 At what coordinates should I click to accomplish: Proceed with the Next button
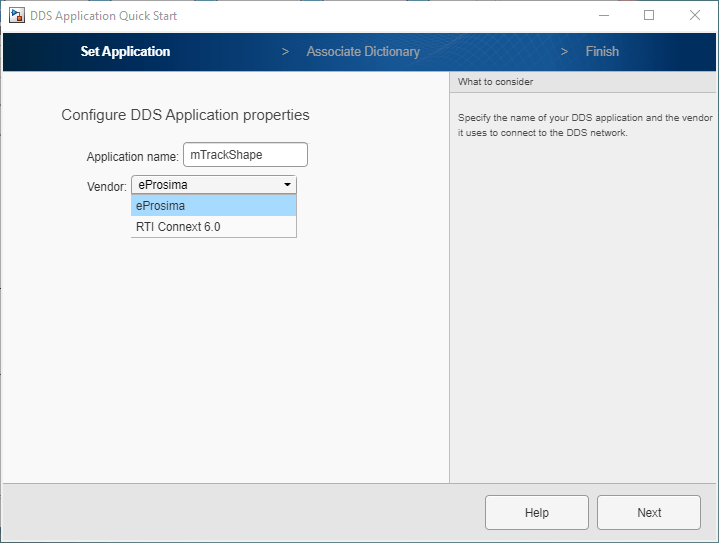point(649,513)
